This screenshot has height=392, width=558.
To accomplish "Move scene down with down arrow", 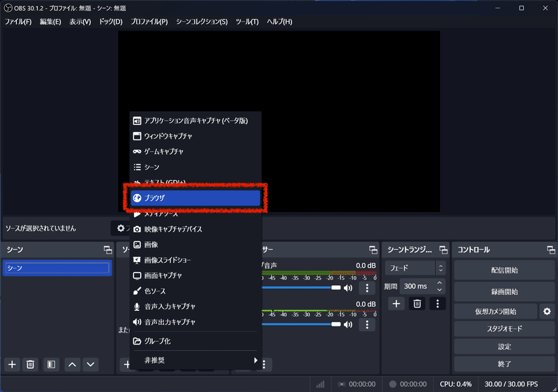I will click(x=91, y=365).
